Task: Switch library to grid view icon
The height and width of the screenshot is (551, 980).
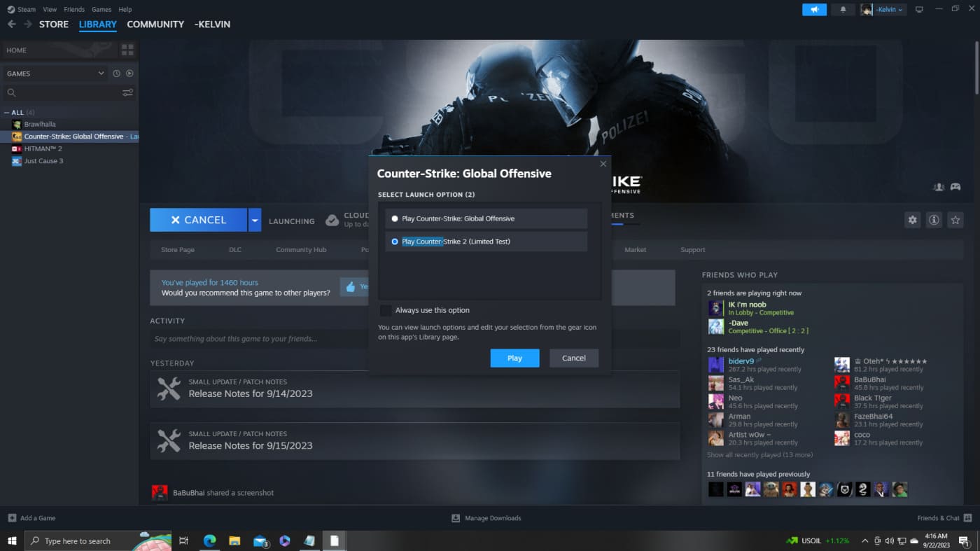Action: click(127, 50)
